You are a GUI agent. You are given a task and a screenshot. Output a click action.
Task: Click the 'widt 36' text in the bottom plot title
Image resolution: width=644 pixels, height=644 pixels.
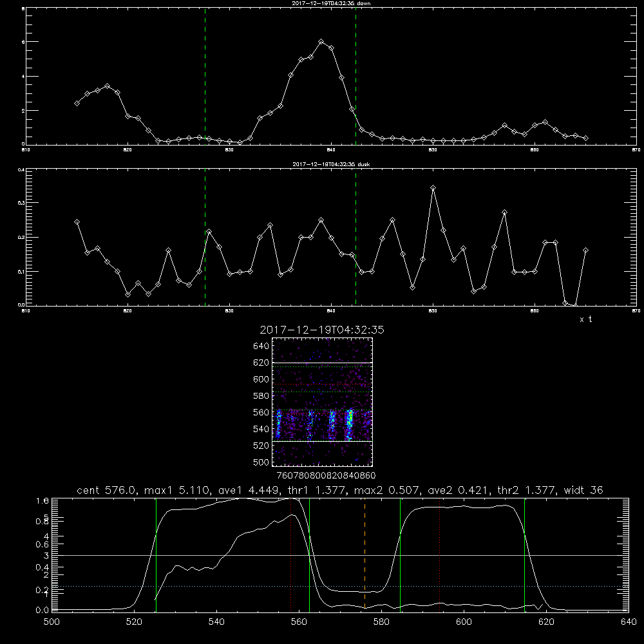583,490
